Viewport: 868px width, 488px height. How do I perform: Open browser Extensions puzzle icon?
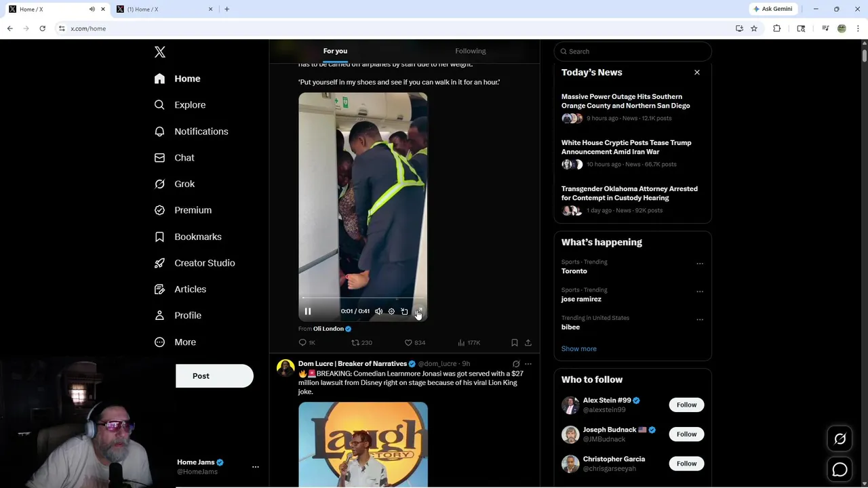777,28
